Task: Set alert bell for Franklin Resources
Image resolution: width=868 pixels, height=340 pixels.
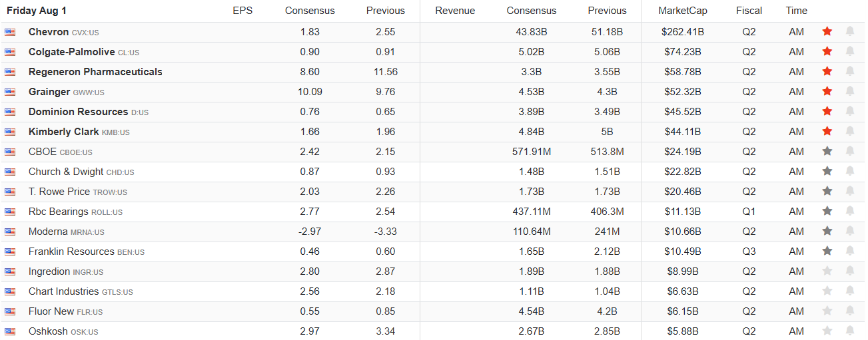Action: (x=850, y=251)
